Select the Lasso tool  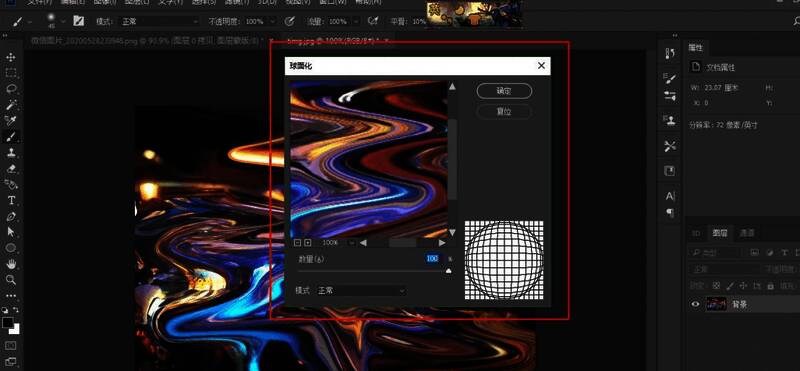[11, 89]
